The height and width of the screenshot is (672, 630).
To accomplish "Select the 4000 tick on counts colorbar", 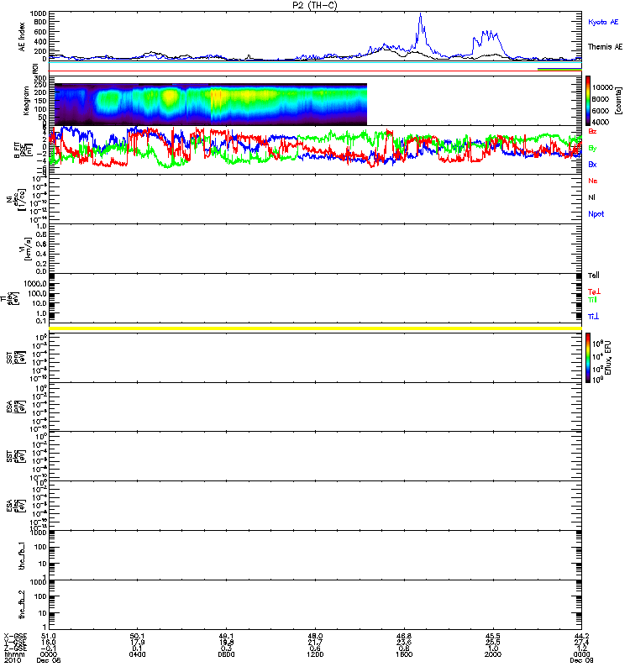I will [x=601, y=122].
